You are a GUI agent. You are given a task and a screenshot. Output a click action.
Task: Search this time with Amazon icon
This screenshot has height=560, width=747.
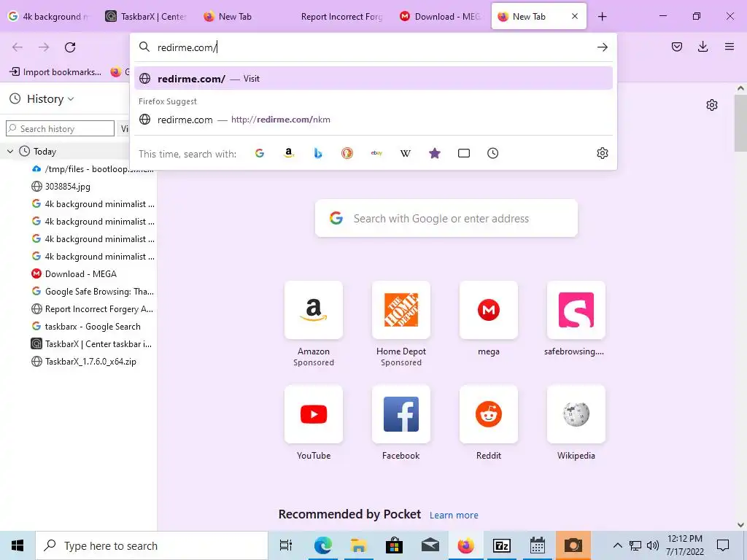point(289,153)
